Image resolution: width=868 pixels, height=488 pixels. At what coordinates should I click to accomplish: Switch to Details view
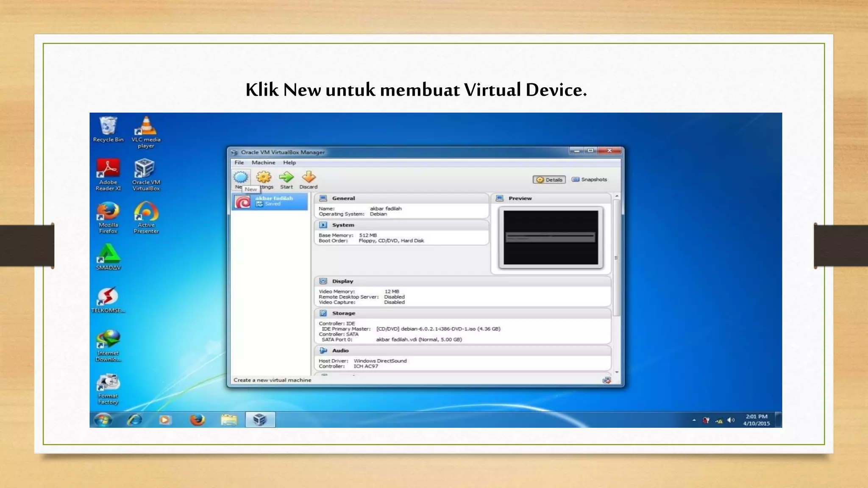(549, 180)
